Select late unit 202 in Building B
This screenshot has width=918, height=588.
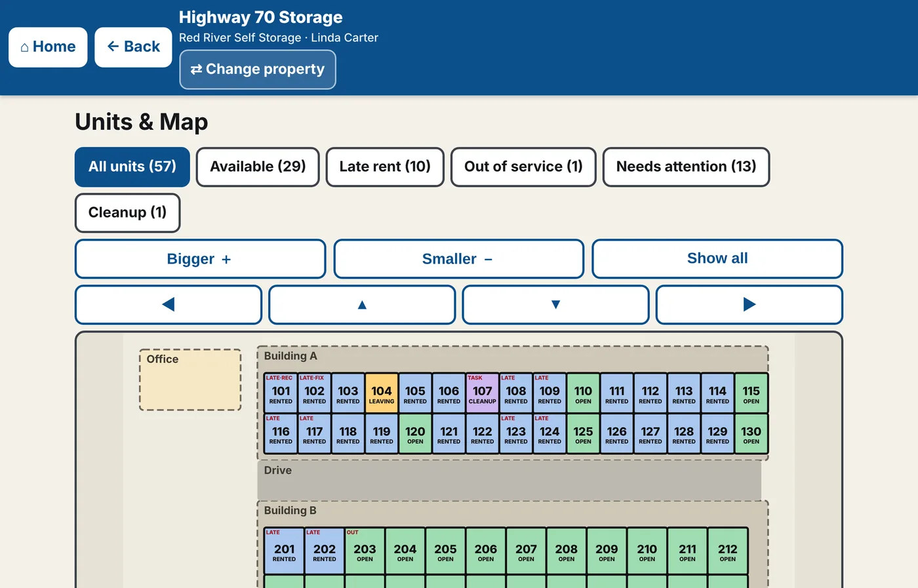[325, 551]
